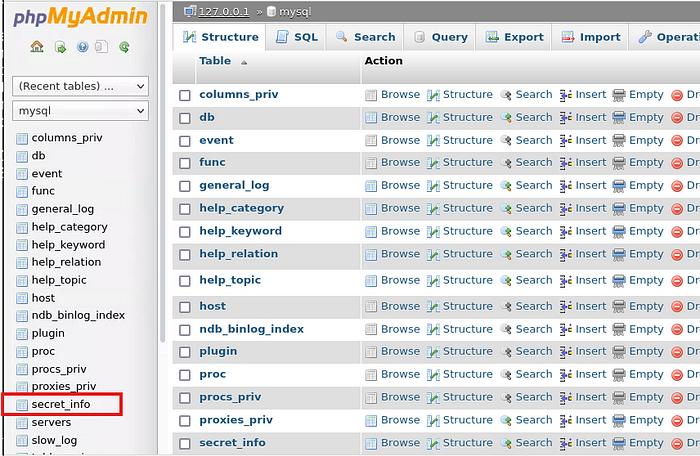Open the blue help documentation icon
The image size is (700, 456).
83,46
